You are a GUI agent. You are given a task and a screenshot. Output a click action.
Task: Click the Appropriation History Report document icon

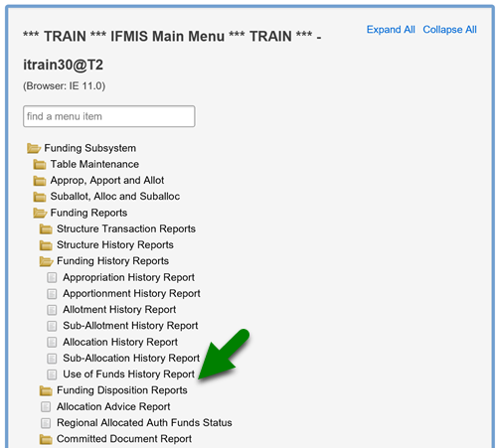[x=52, y=277]
